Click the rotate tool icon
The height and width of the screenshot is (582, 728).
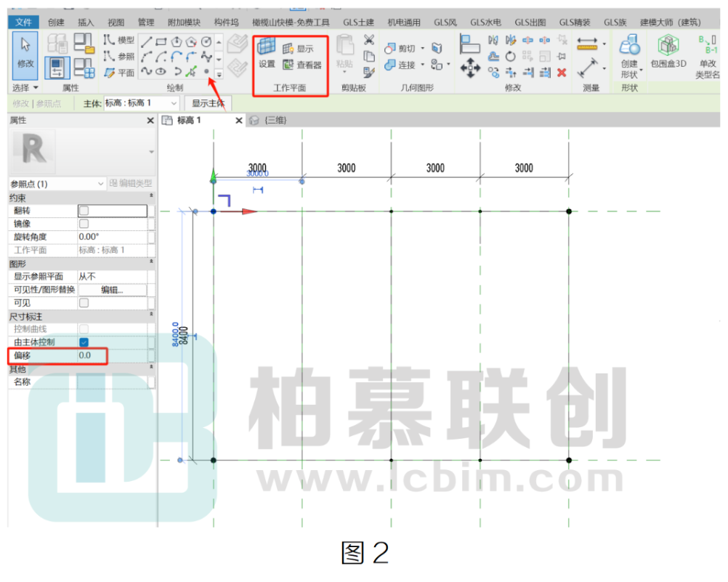point(510,56)
